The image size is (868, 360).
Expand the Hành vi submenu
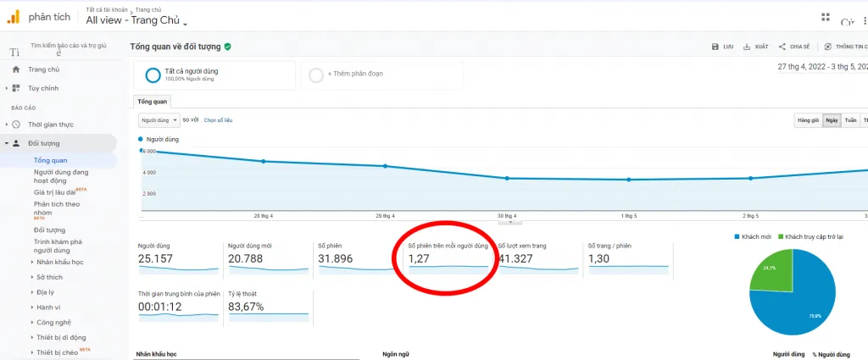(32, 307)
